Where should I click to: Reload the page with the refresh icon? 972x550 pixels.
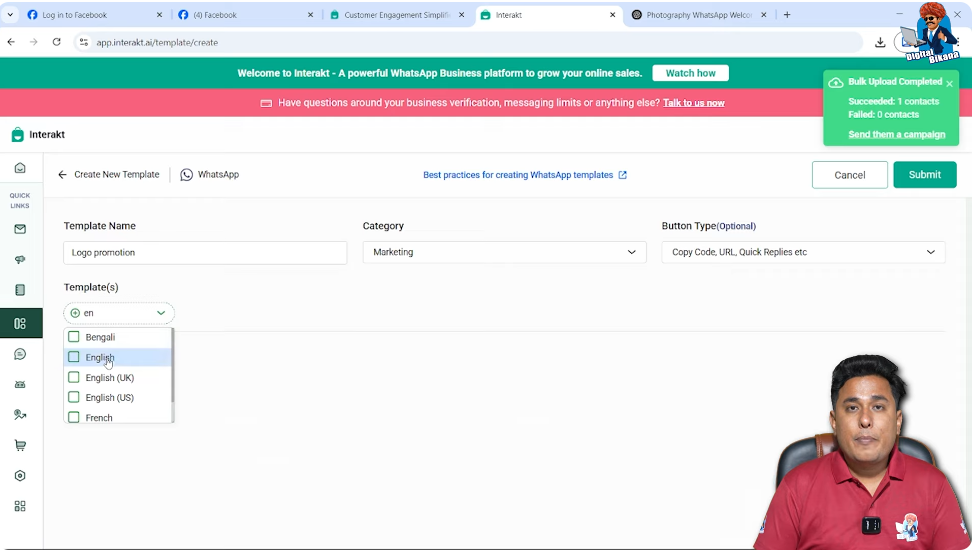tap(56, 42)
